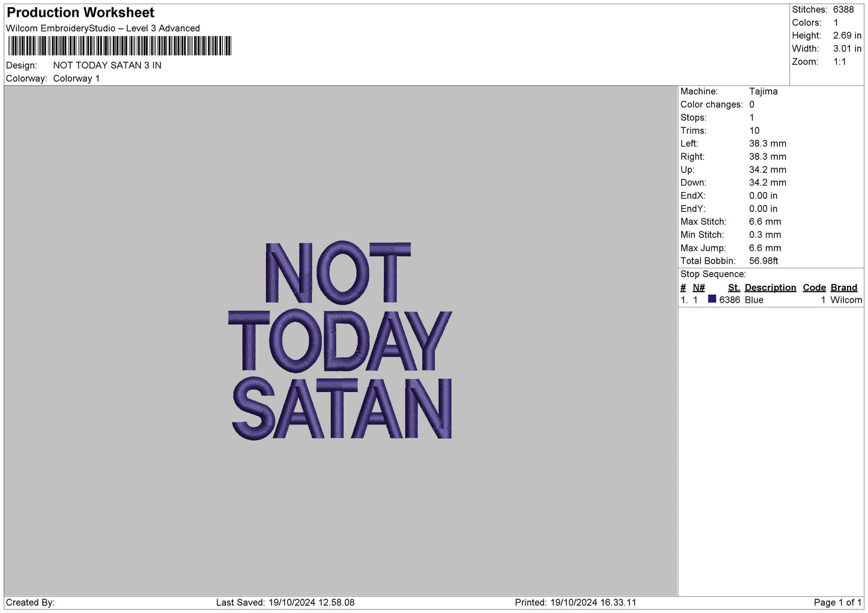
Task: Click the Blue thread description
Action: [x=754, y=300]
